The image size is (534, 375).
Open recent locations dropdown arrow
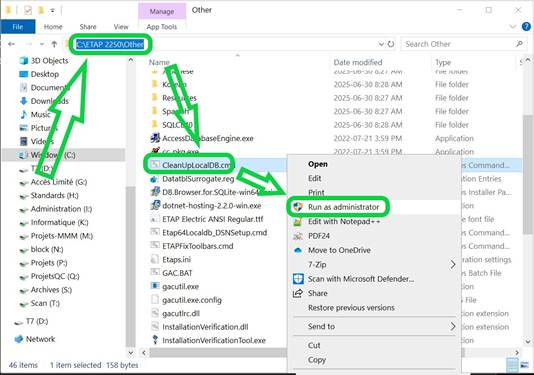(42, 44)
